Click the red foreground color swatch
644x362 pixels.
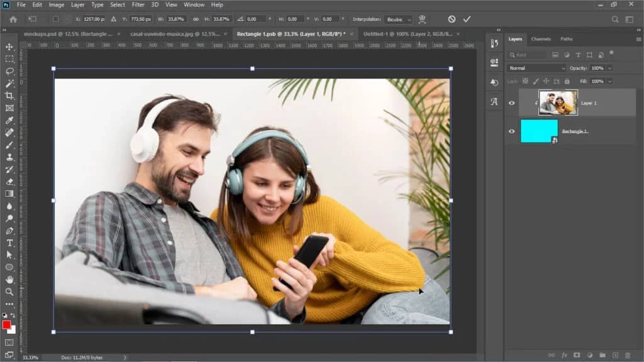[x=6, y=325]
